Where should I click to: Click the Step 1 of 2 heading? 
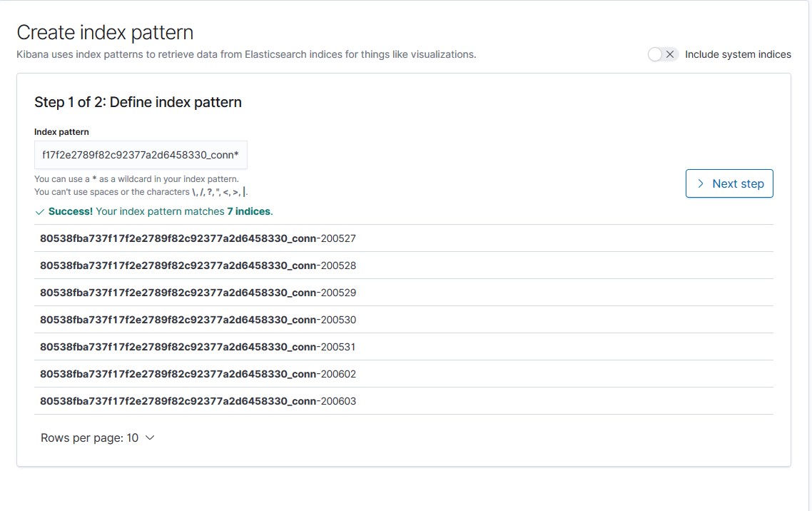click(x=138, y=102)
